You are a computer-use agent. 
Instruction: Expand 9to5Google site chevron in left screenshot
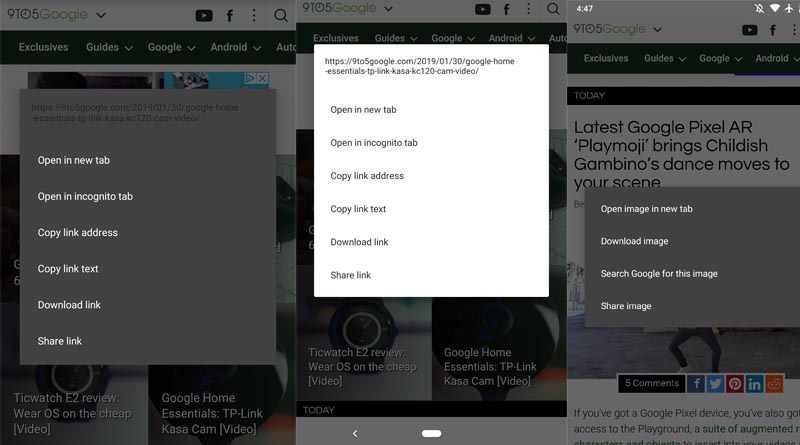click(101, 15)
